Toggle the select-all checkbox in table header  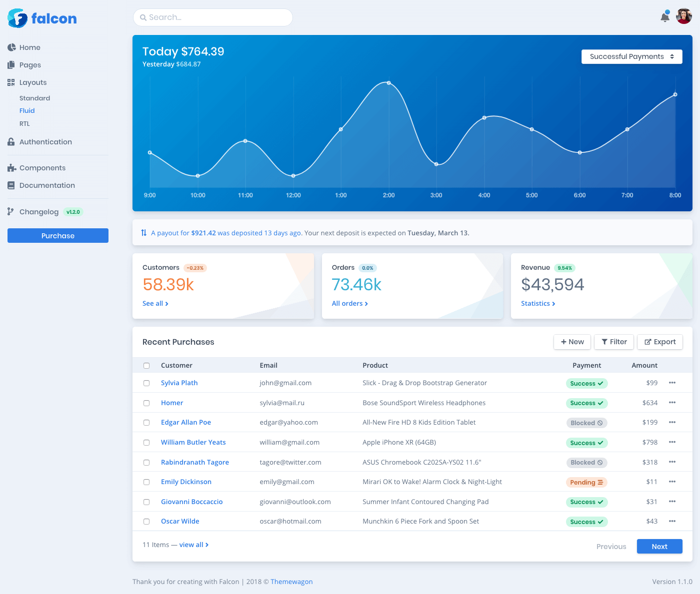pyautogui.click(x=146, y=366)
